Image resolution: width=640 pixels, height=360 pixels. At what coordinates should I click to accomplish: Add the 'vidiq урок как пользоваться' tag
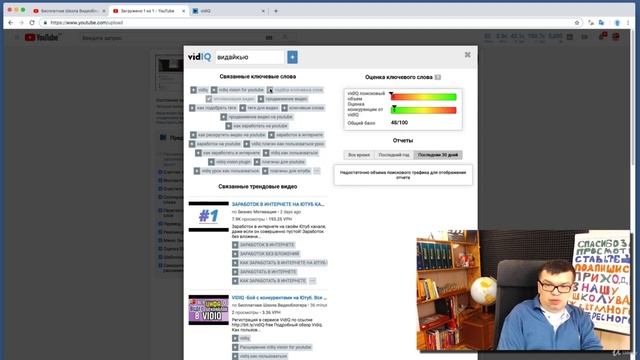point(197,171)
